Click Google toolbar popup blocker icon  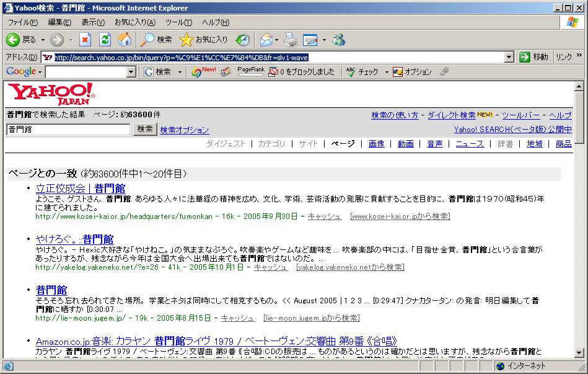pyautogui.click(x=273, y=72)
